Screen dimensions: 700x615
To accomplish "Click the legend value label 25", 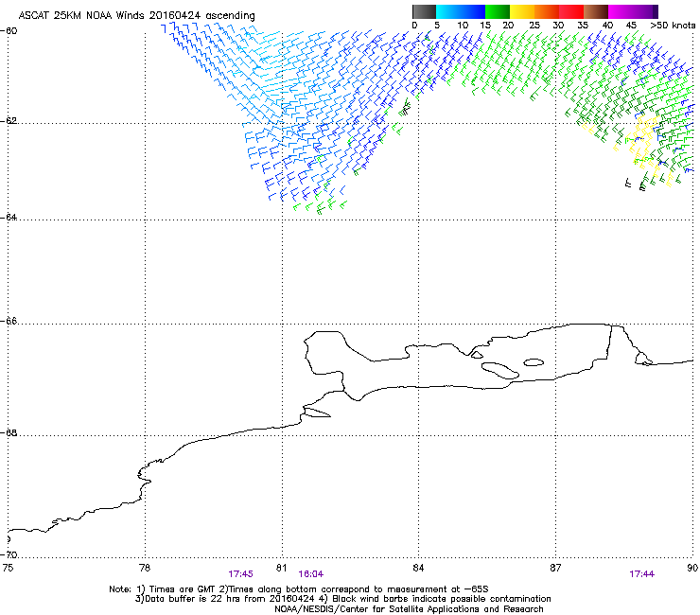I will click(534, 26).
